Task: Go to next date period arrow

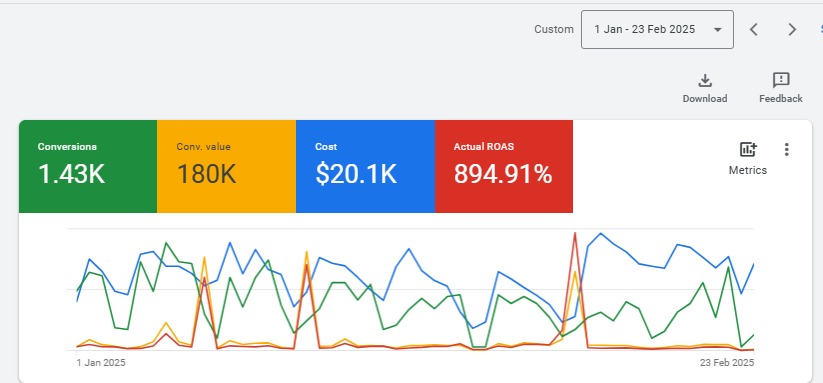Action: point(792,29)
